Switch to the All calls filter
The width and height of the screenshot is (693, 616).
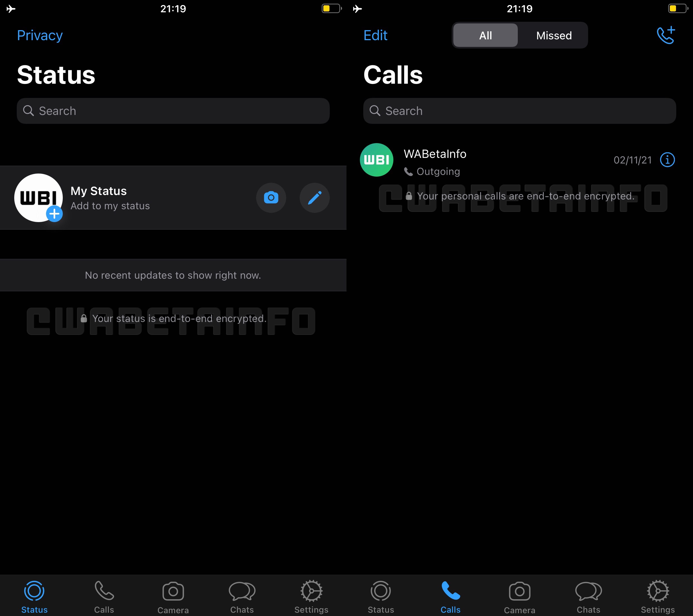click(x=484, y=35)
